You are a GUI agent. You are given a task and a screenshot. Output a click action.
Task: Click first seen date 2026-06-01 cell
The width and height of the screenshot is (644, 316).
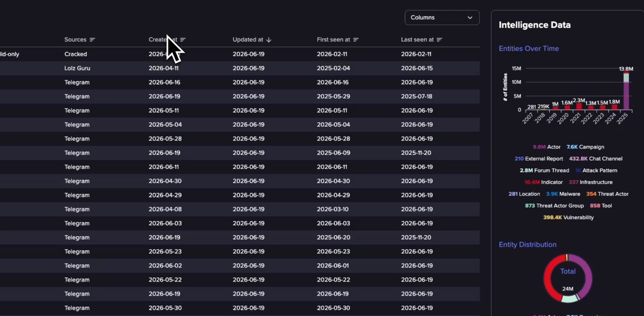(x=333, y=266)
